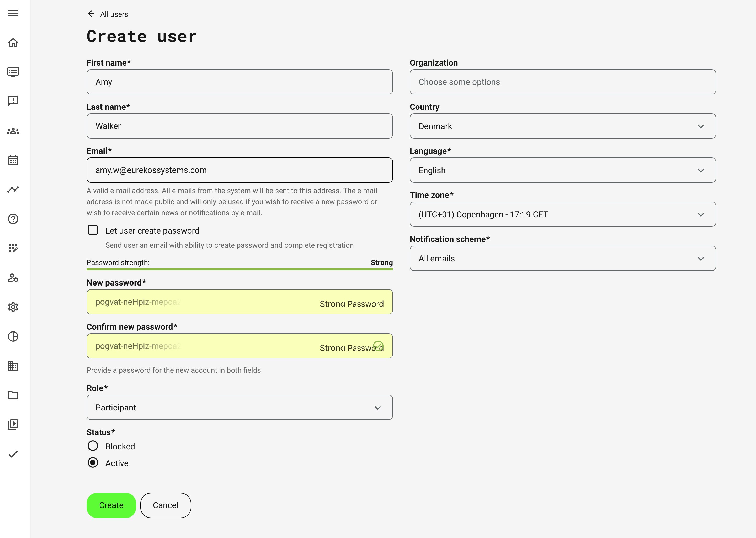The height and width of the screenshot is (538, 756).
Task: Click the Cancel button
Action: pyautogui.click(x=165, y=505)
